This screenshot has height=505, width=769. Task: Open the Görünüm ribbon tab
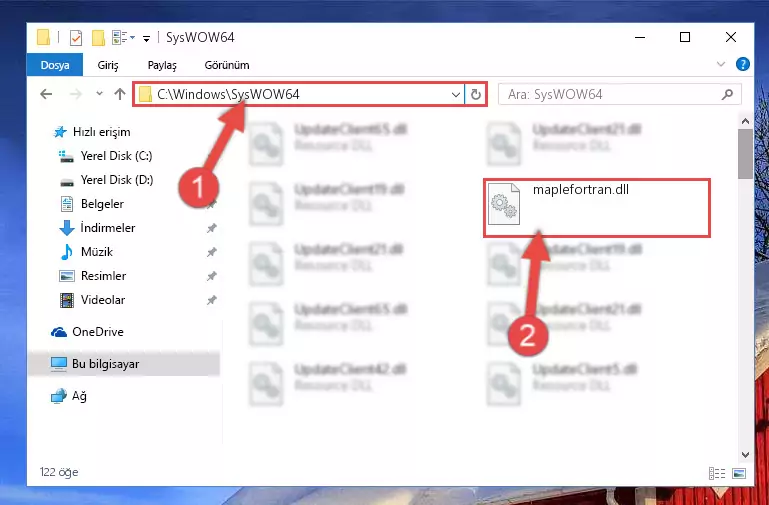click(227, 65)
